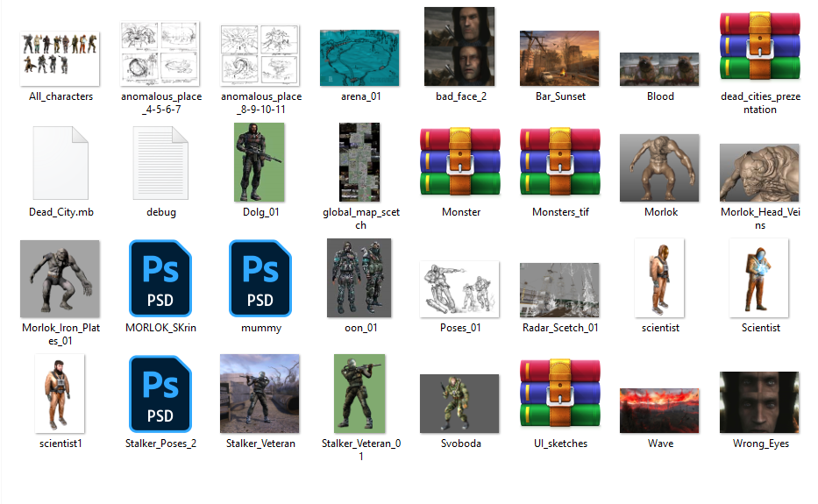Select the Dead_City.mb blank file icon
Image resolution: width=818 pixels, height=504 pixels.
tap(60, 163)
